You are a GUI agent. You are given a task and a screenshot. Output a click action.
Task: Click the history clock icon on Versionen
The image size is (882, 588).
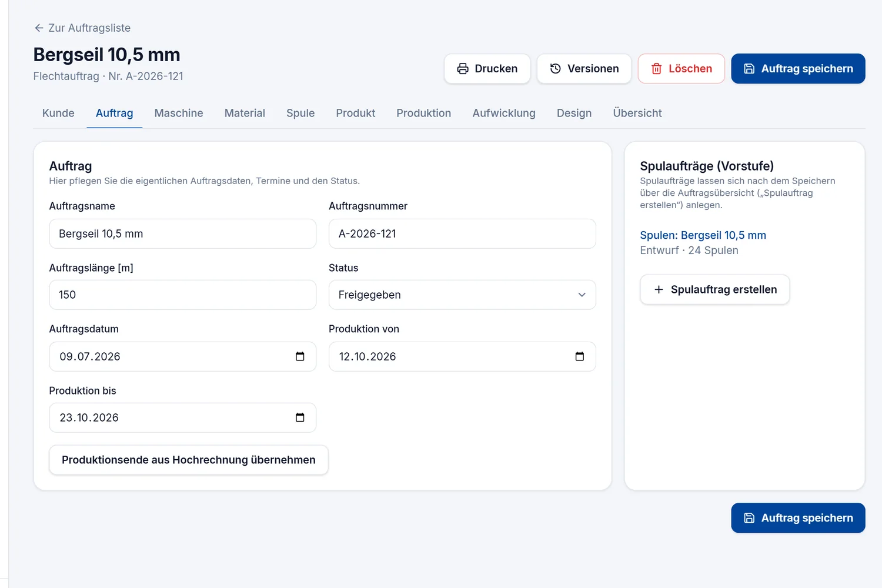[x=555, y=69]
